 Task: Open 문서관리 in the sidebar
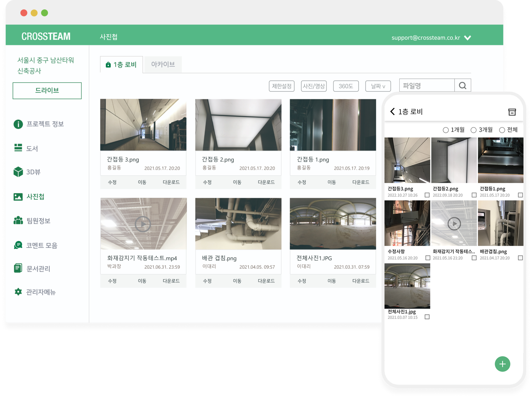pyautogui.click(x=38, y=269)
